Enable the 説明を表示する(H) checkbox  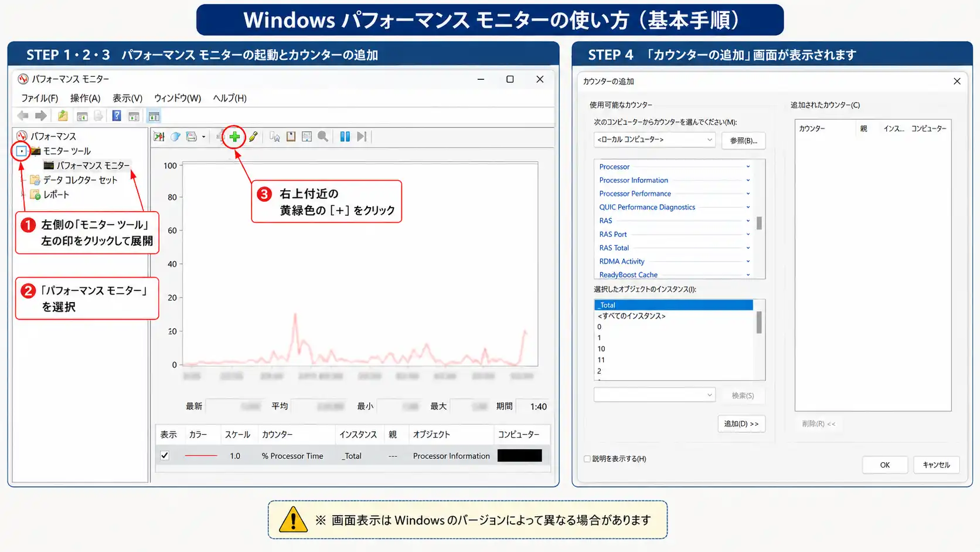click(587, 459)
